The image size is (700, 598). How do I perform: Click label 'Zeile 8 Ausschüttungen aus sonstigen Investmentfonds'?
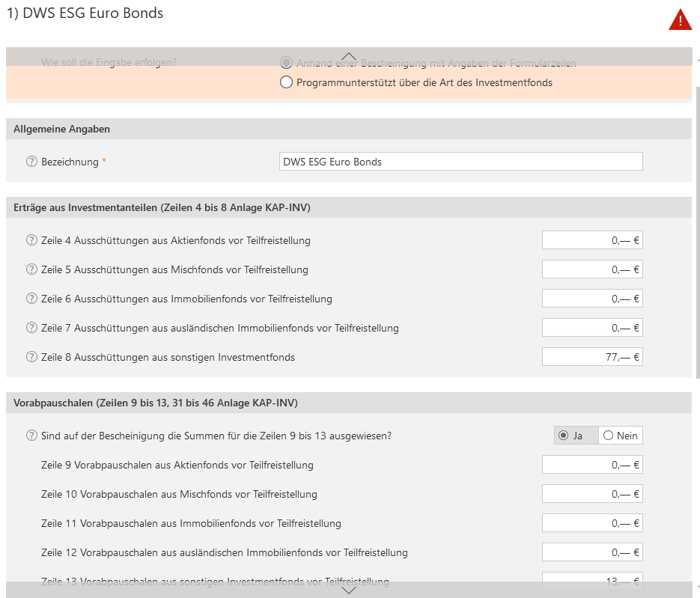[x=168, y=357]
